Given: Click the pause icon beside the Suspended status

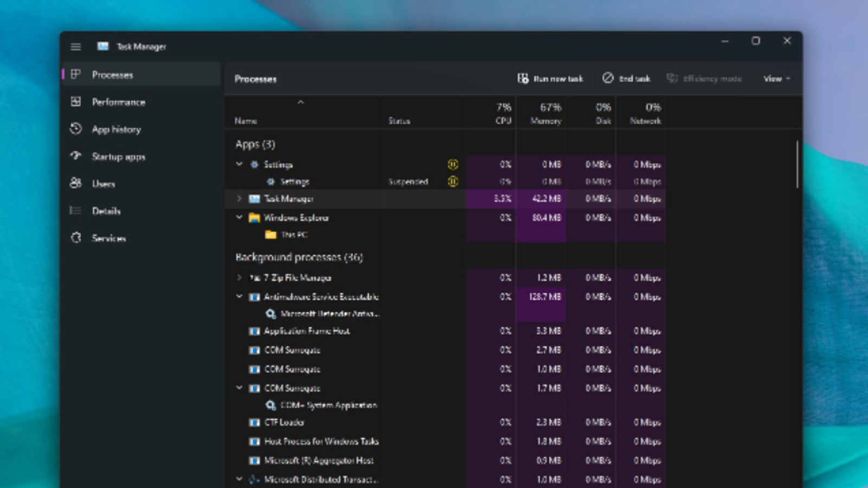Looking at the screenshot, I should [453, 182].
